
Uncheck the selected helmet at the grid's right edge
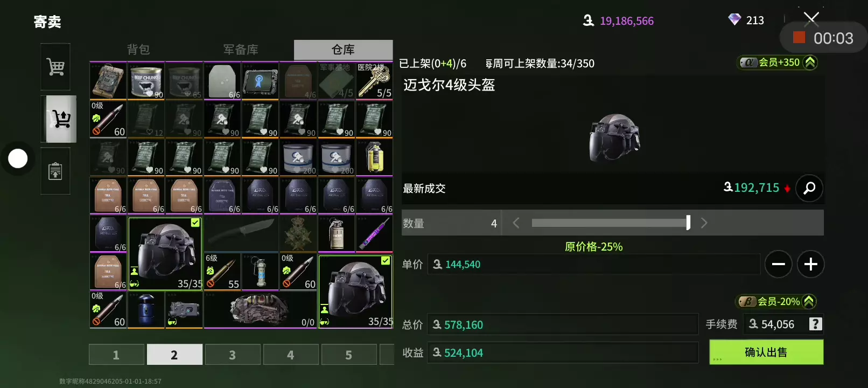[355, 292]
